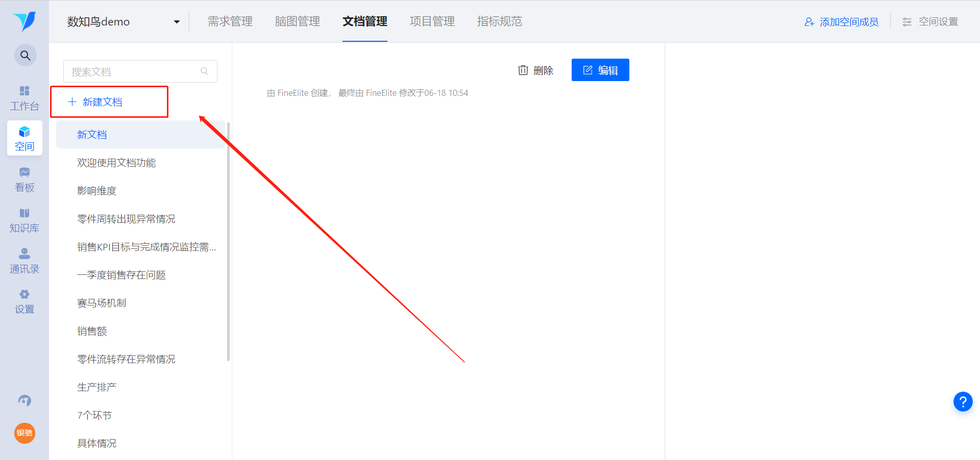The image size is (980, 460).
Task: Switch to the 项目管理 tab
Action: click(432, 21)
